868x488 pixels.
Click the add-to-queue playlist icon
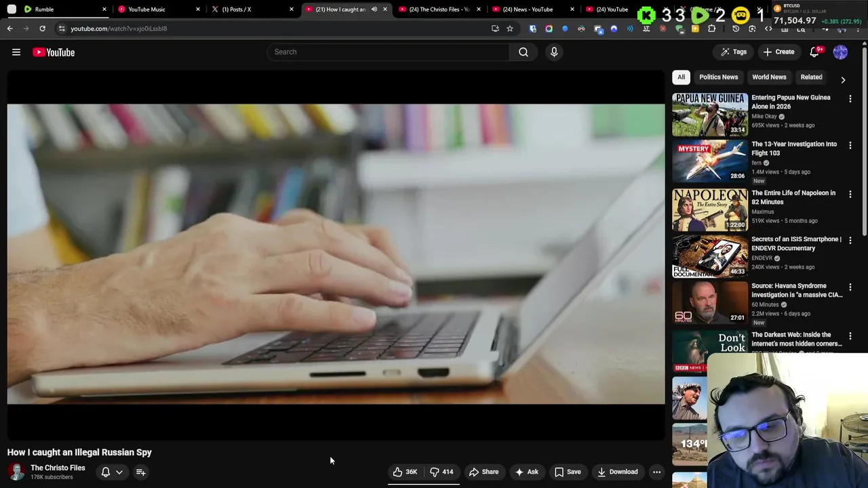click(x=141, y=472)
